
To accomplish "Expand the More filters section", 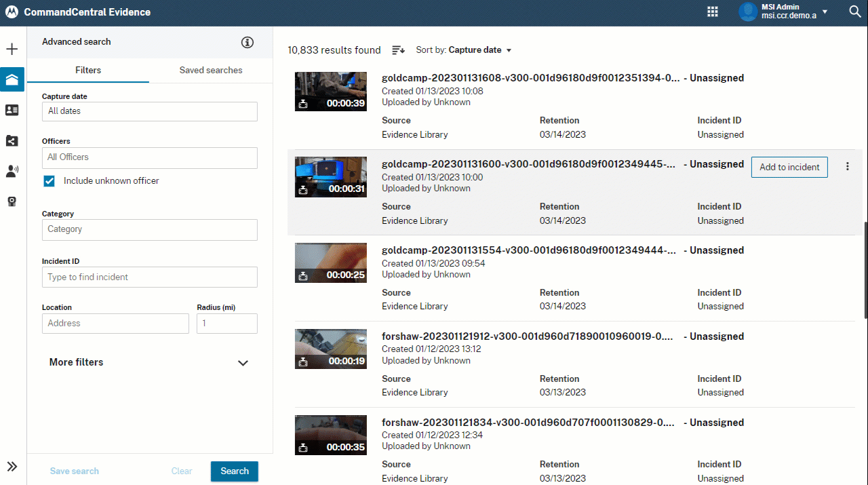I will 243,363.
